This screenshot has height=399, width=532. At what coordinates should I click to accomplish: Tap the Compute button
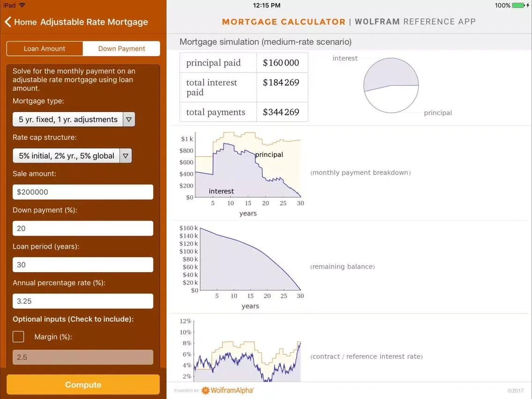point(83,385)
